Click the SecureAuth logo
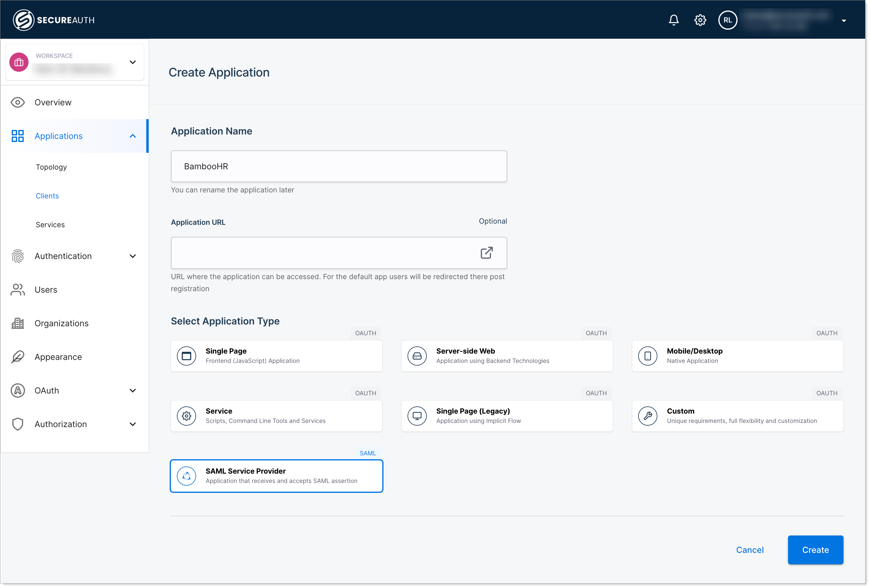Image resolution: width=870 pixels, height=588 pixels. pos(53,20)
